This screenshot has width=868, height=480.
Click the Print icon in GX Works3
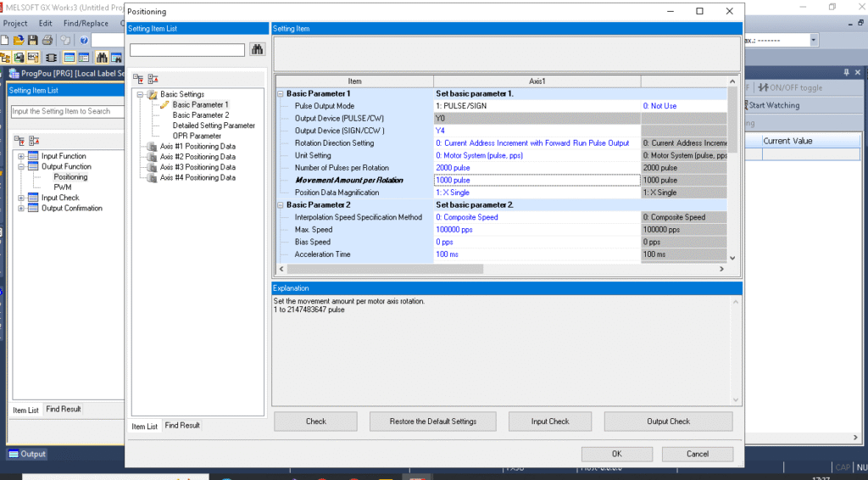[x=47, y=40]
